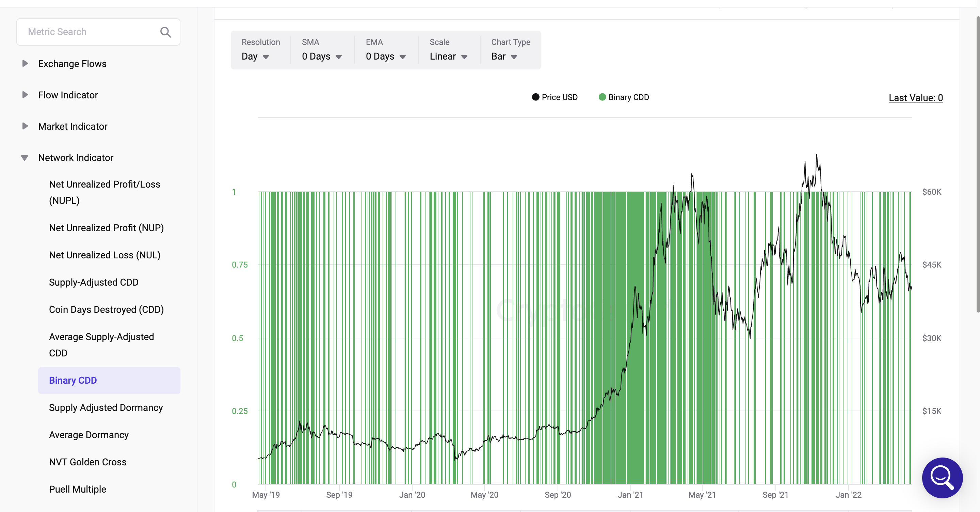This screenshot has width=980, height=512.
Task: Click the 0.5 left axis label
Action: point(237,338)
